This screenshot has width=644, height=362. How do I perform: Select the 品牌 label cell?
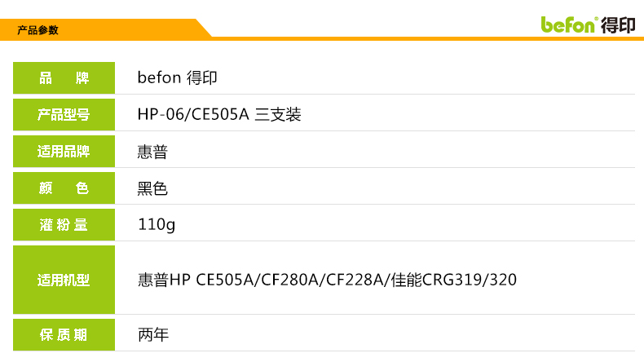click(64, 78)
